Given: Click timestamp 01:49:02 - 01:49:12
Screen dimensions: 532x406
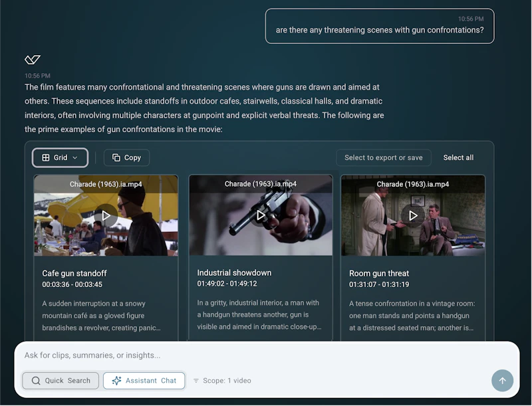Looking at the screenshot, I should point(227,284).
